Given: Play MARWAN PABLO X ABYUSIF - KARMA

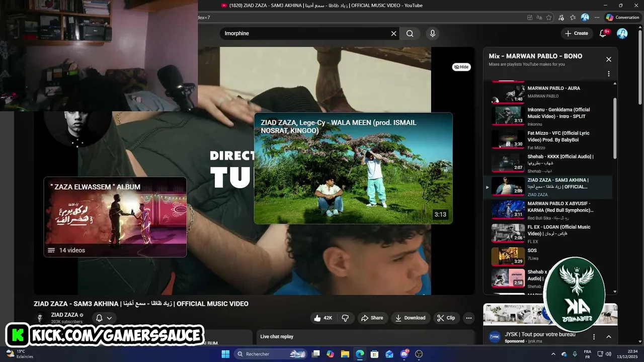Looking at the screenshot, I should point(550,210).
